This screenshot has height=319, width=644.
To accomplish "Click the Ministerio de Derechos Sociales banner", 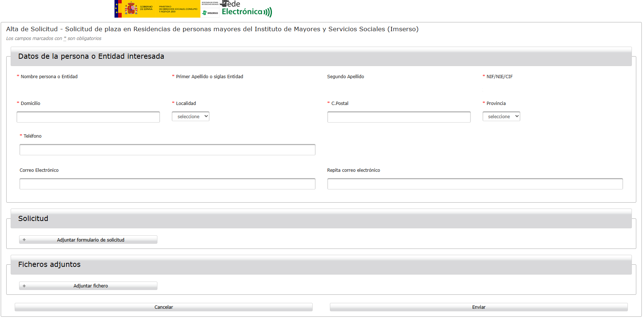I will point(178,9).
